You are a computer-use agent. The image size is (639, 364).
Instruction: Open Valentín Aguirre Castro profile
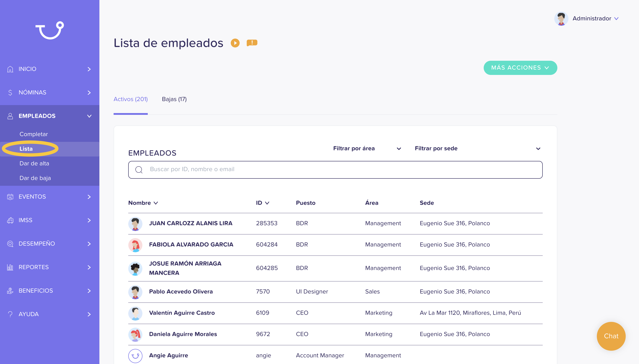pyautogui.click(x=182, y=313)
